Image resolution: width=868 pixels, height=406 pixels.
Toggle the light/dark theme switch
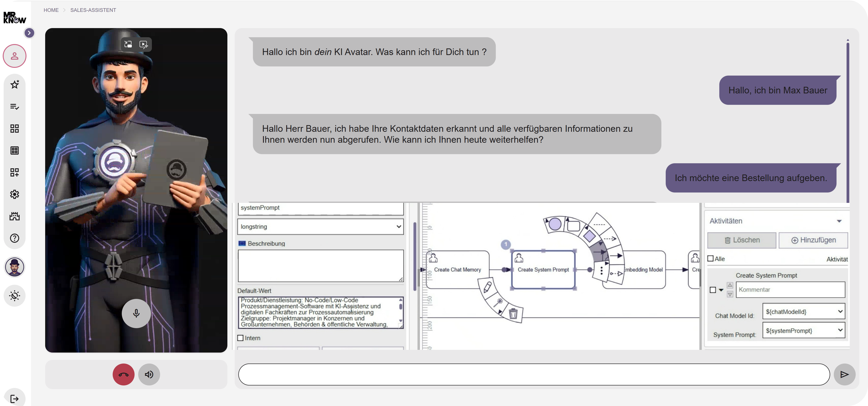coord(15,296)
